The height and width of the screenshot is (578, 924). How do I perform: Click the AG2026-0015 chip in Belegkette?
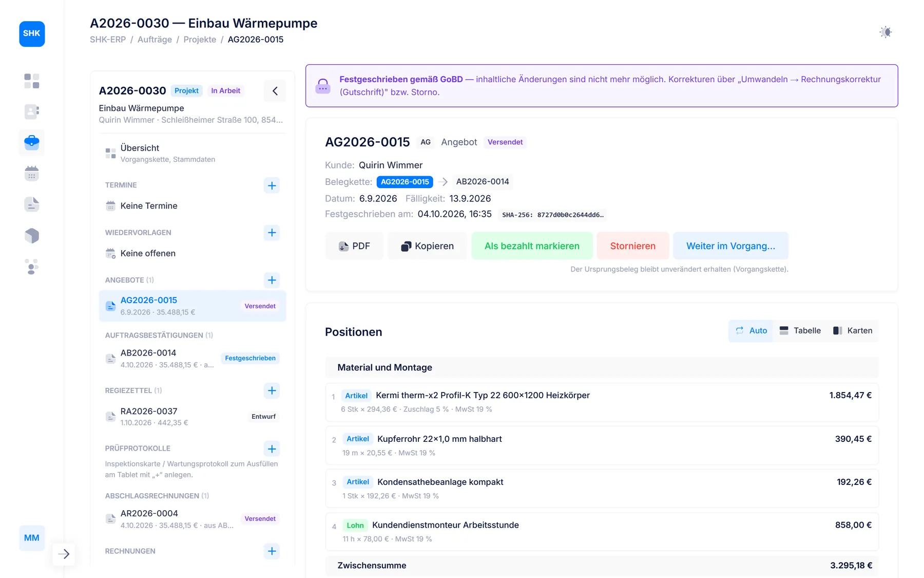pyautogui.click(x=405, y=182)
